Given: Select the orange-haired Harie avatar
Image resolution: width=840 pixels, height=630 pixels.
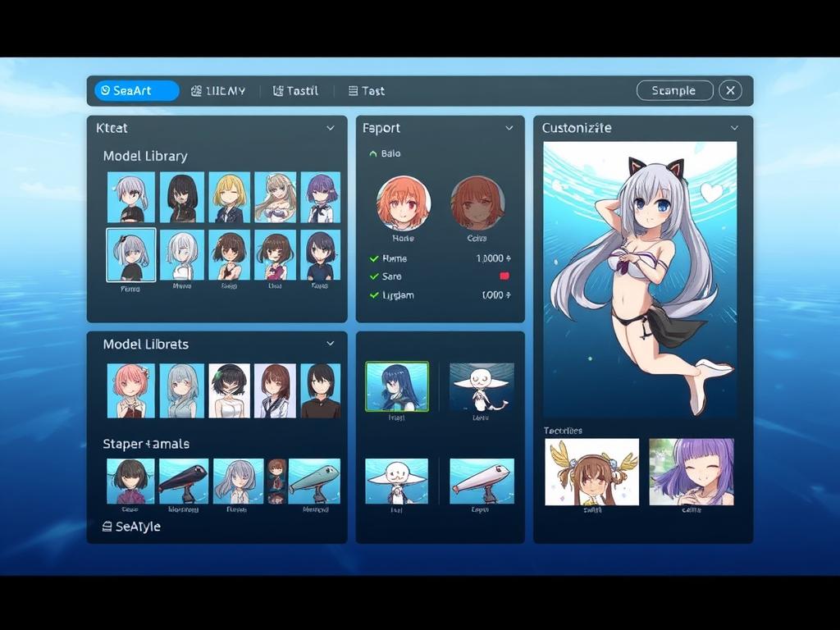Looking at the screenshot, I should [404, 203].
